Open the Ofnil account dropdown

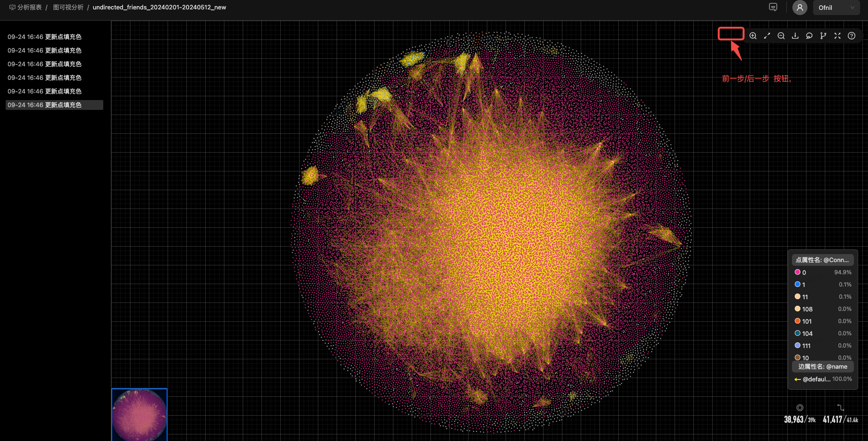(x=837, y=8)
